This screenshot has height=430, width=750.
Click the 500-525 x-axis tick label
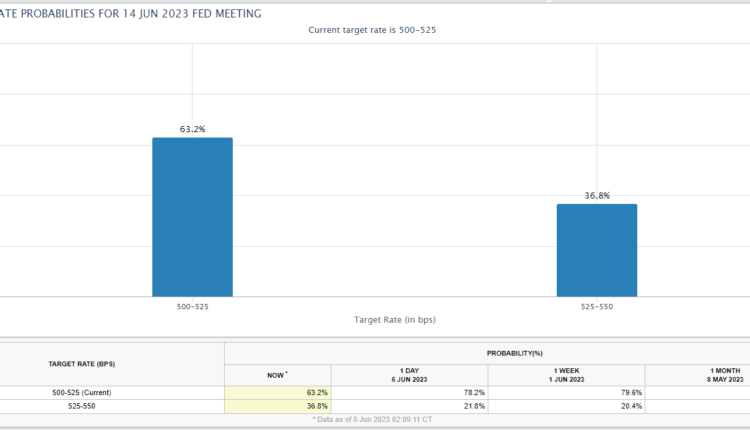click(x=192, y=306)
